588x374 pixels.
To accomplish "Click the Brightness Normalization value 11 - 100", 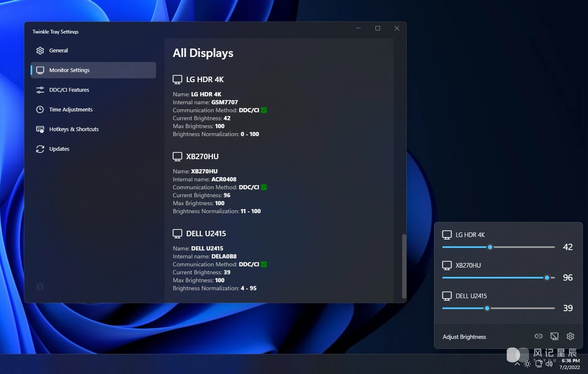I will coord(251,211).
